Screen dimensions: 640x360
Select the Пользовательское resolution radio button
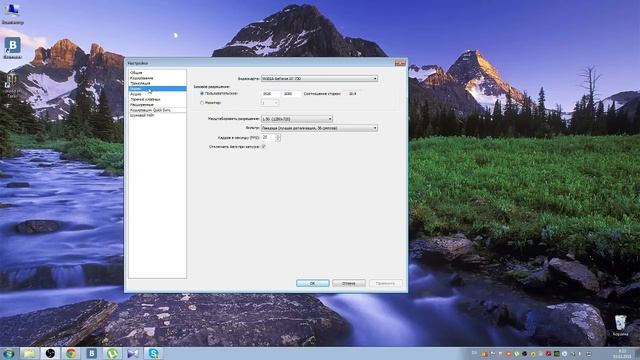202,93
